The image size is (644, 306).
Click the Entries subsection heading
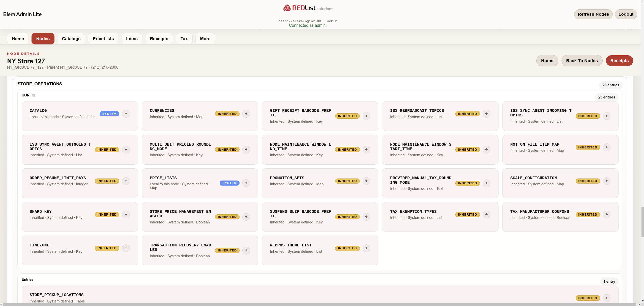coord(27,279)
